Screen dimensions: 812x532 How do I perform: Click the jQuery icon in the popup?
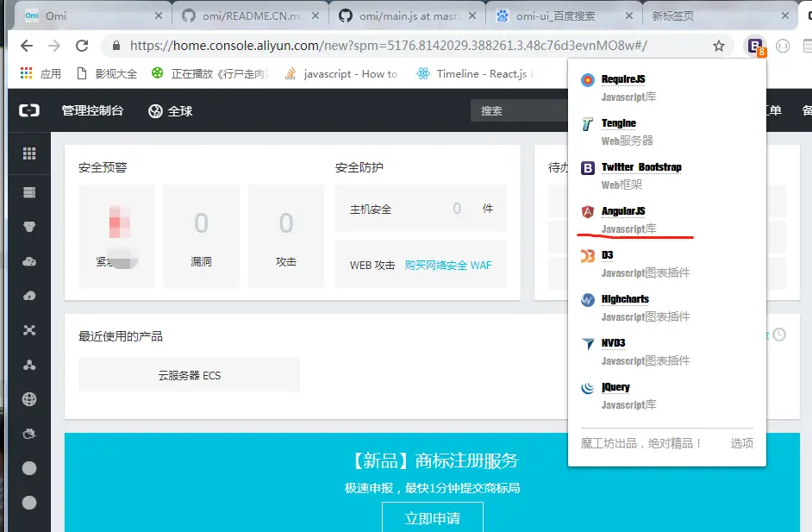(588, 388)
